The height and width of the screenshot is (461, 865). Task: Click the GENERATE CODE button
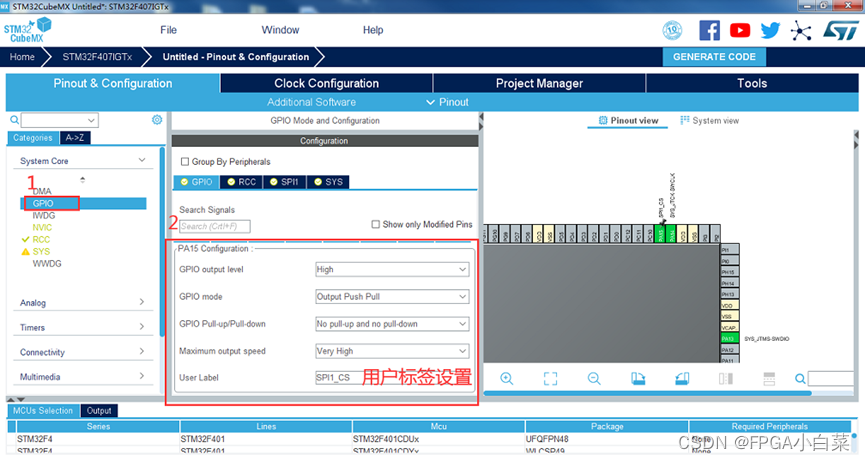[714, 57]
